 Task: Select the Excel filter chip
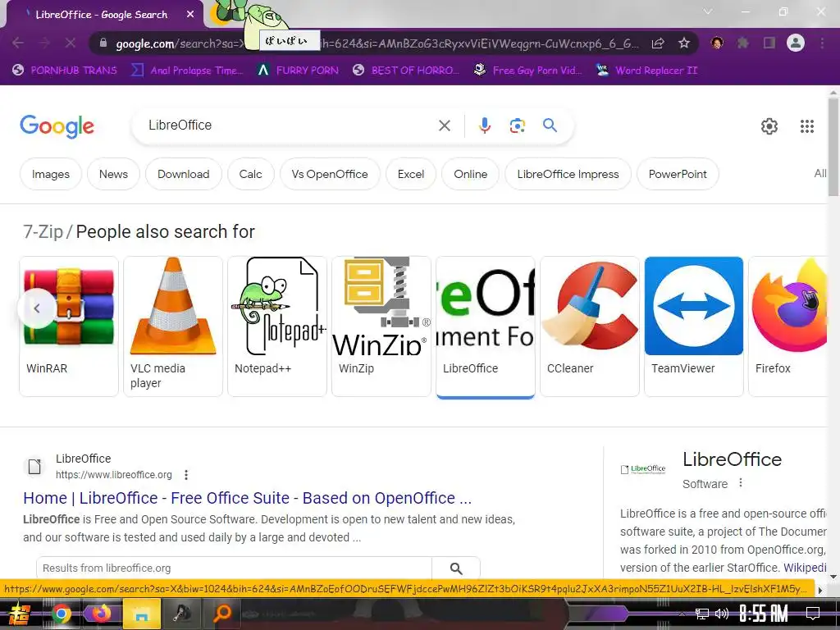(411, 174)
